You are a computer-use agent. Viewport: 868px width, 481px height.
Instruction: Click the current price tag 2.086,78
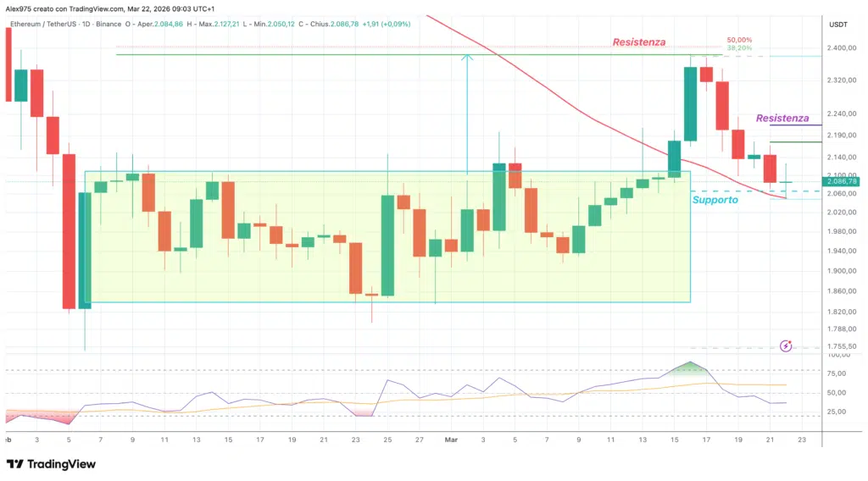pyautogui.click(x=841, y=181)
